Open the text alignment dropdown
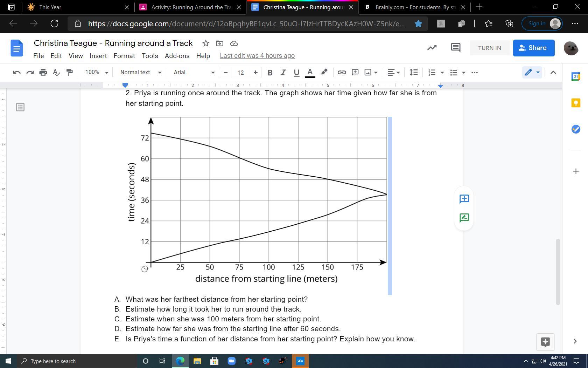This screenshot has width=588, height=368. coord(394,73)
